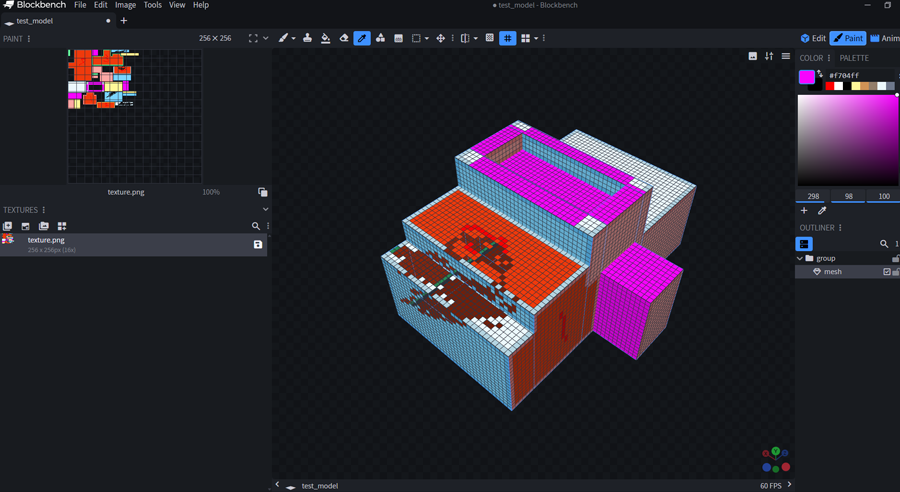Open the brush tool dropdown arrow
This screenshot has height=492, width=900.
coord(295,38)
